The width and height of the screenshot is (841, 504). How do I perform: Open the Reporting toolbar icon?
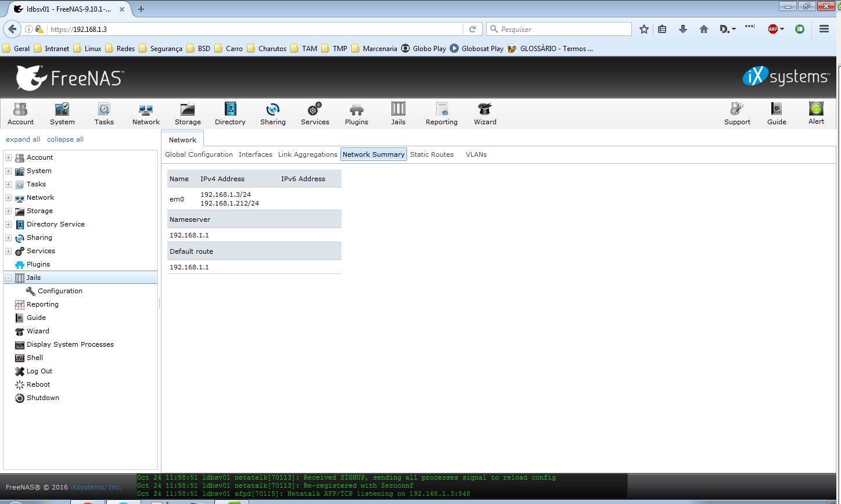coord(441,113)
